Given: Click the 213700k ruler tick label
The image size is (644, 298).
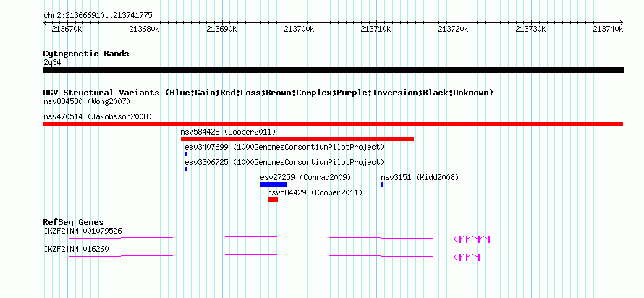Looking at the screenshot, I should [x=299, y=29].
